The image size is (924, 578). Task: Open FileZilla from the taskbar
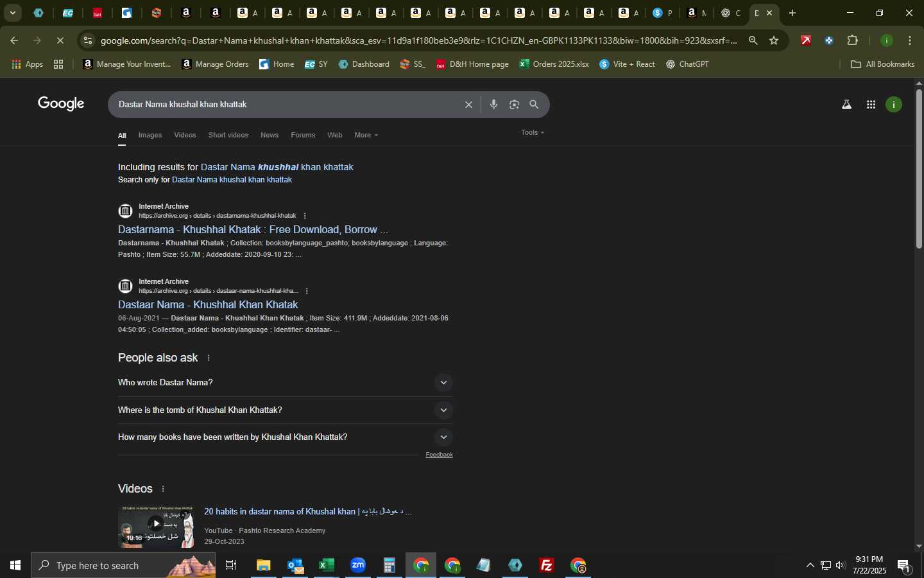click(547, 565)
